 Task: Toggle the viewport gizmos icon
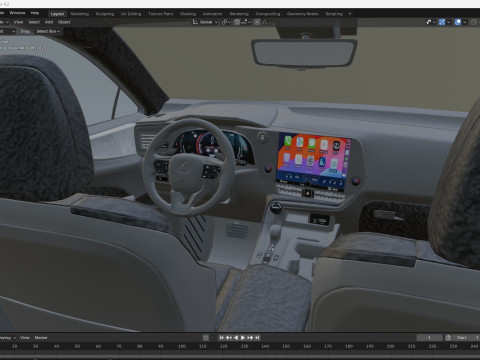(442, 22)
